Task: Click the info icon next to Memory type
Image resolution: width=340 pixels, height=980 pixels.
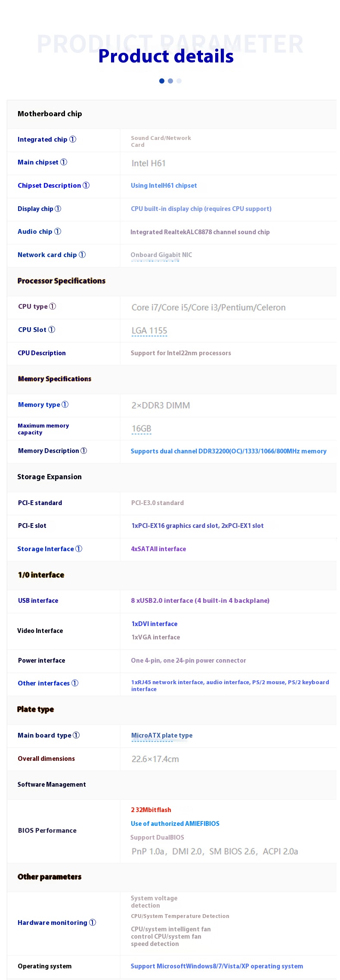Action: [x=65, y=404]
